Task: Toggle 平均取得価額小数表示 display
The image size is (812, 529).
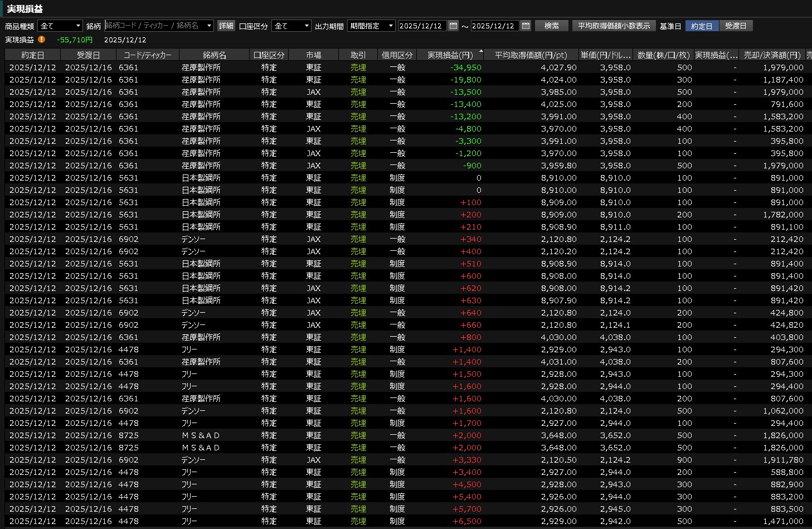Action: (614, 26)
